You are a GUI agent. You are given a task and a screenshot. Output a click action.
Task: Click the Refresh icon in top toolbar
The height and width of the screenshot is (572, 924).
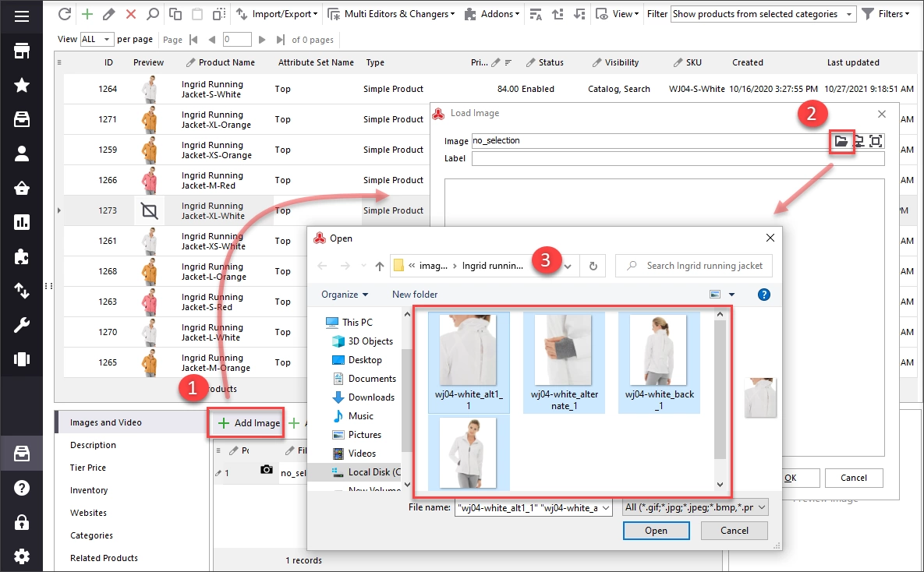coord(65,14)
